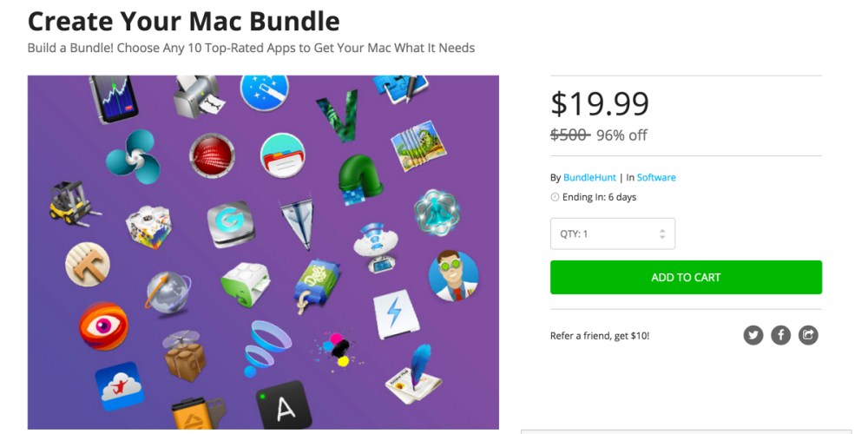The image size is (868, 434).
Task: Click the Facebook share icon
Action: click(x=780, y=335)
